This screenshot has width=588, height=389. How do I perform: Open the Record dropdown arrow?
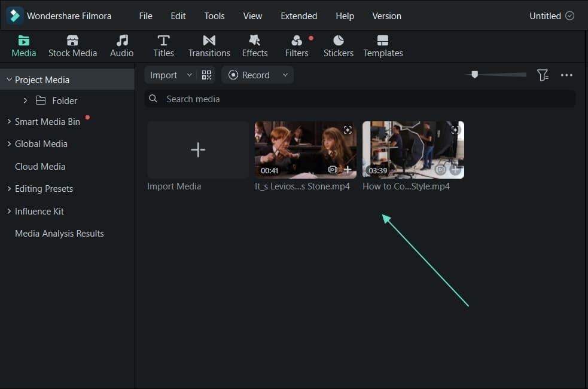tap(285, 75)
